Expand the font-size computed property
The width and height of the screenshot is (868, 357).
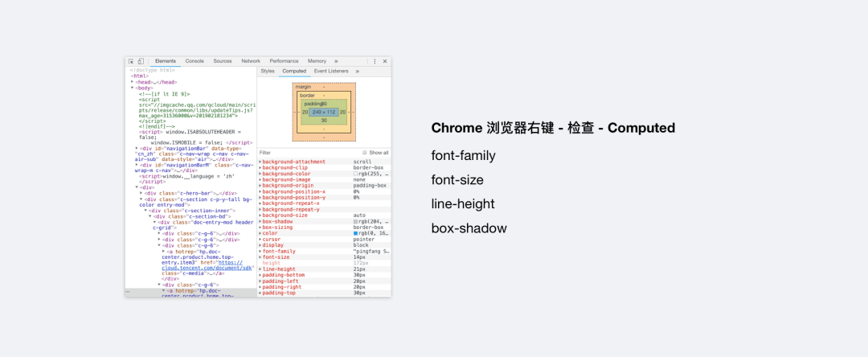pyautogui.click(x=260, y=257)
